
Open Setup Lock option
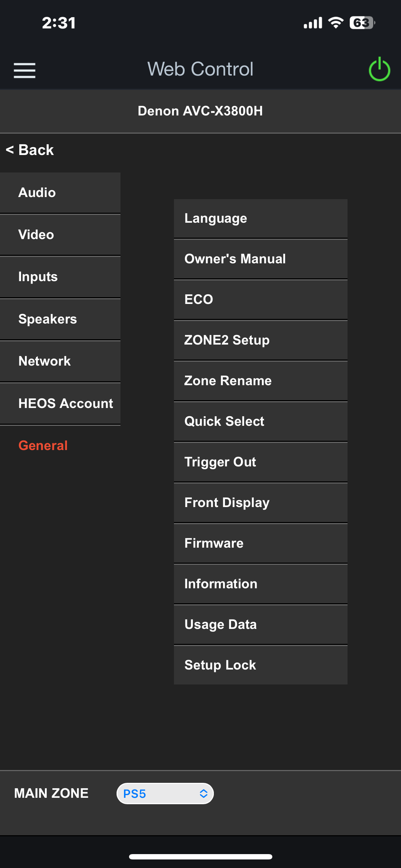pyautogui.click(x=261, y=665)
